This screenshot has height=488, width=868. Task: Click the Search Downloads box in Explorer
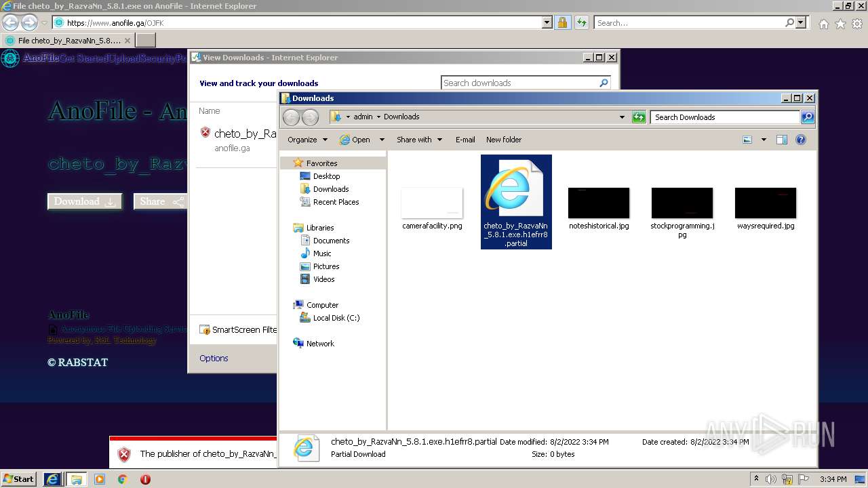(x=726, y=117)
